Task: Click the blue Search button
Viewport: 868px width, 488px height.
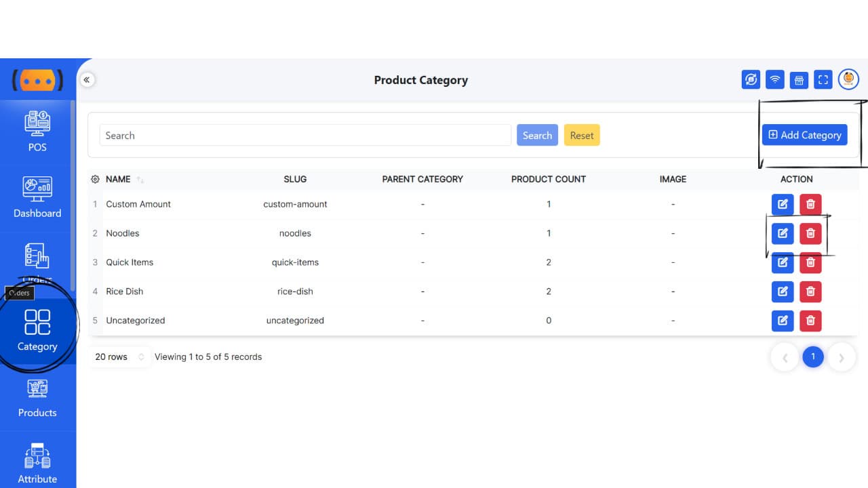Action: click(537, 136)
